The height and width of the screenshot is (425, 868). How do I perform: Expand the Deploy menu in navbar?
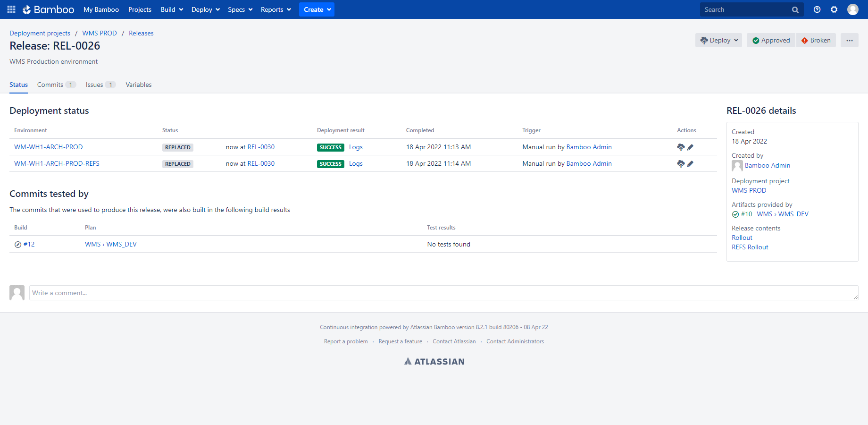(206, 9)
